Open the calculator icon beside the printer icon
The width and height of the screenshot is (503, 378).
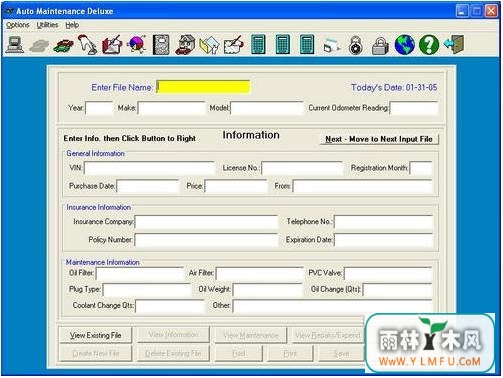tap(307, 45)
